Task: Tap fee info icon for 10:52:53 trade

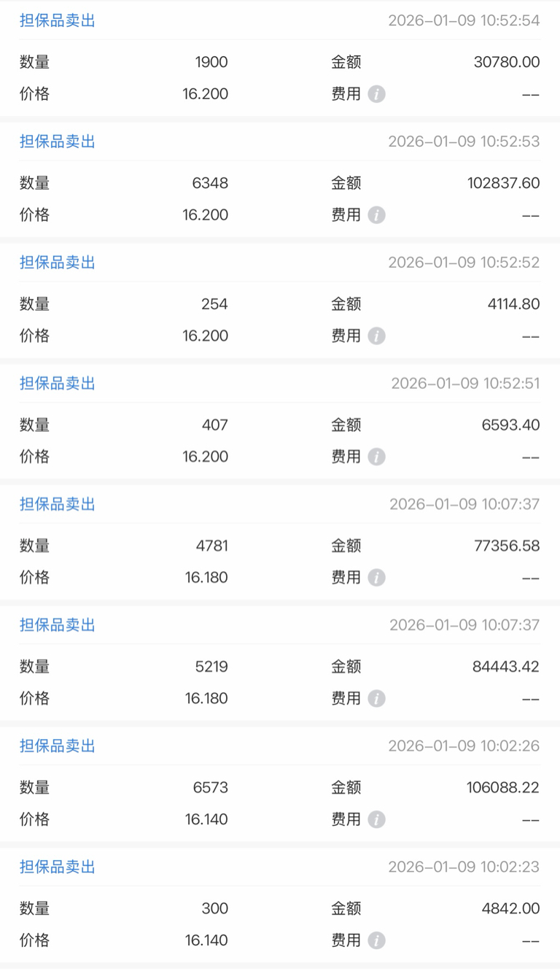Action: tap(376, 215)
